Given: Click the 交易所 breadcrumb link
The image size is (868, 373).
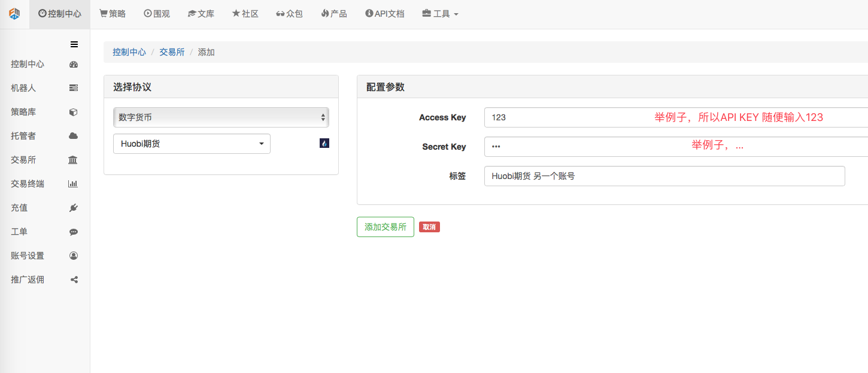Looking at the screenshot, I should [x=172, y=52].
